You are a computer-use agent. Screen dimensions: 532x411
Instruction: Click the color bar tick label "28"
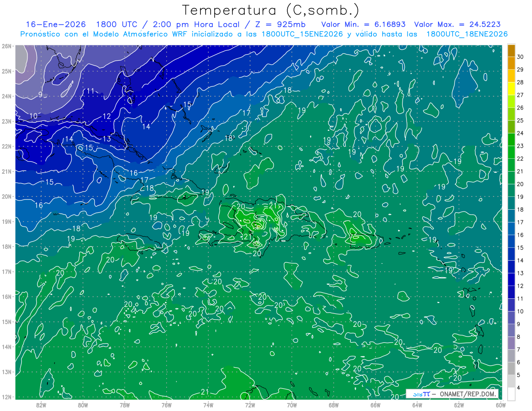pos(520,82)
